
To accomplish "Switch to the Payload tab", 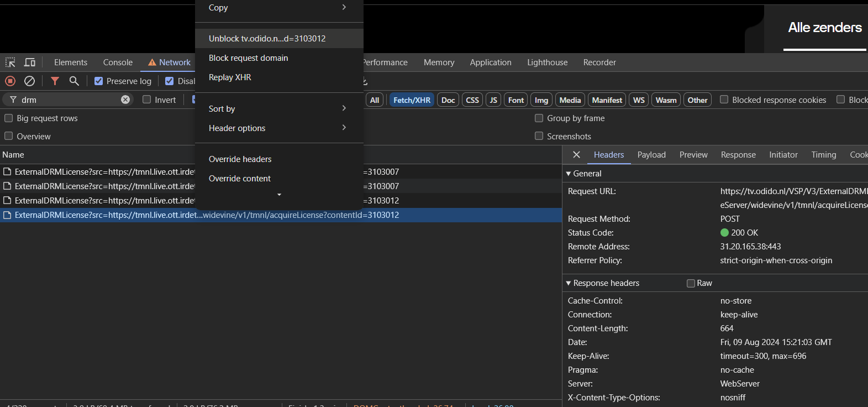I will pyautogui.click(x=651, y=155).
